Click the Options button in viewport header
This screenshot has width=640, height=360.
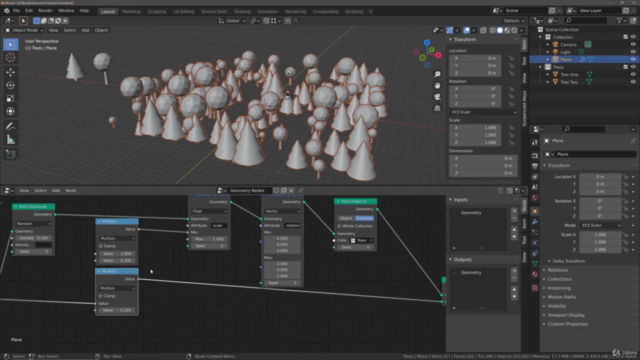click(x=513, y=21)
